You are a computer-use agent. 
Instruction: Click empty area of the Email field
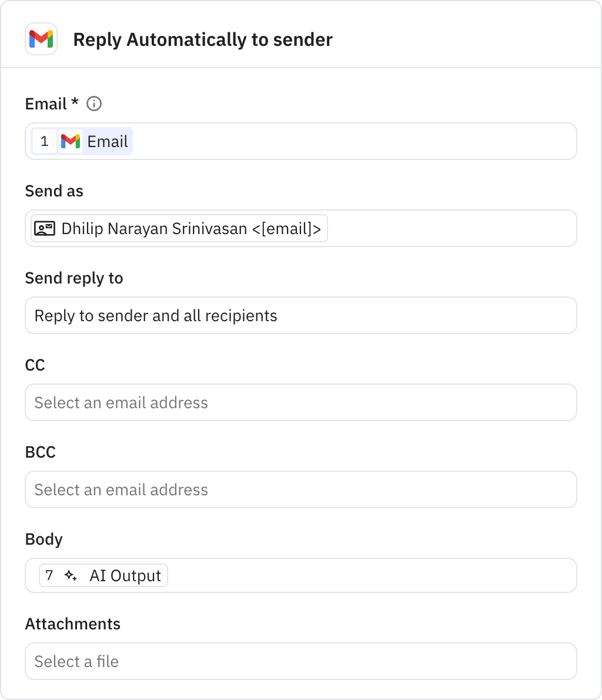click(x=353, y=141)
